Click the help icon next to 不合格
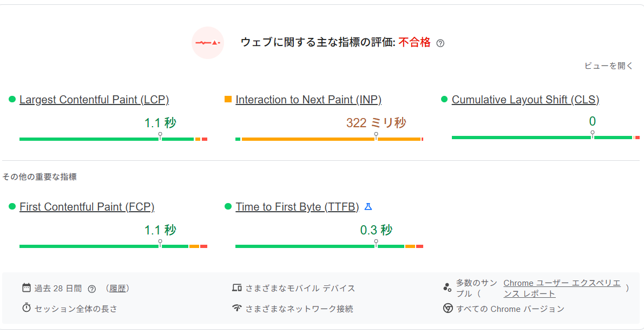The width and height of the screenshot is (644, 333). click(441, 43)
